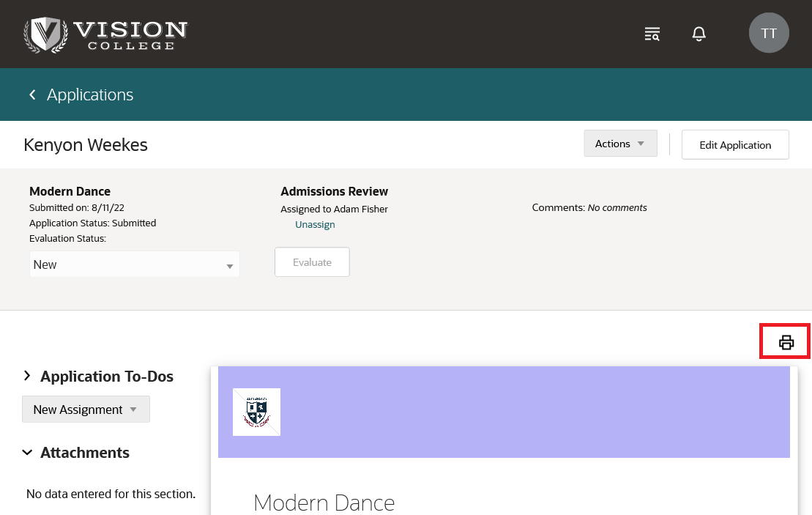Image resolution: width=812 pixels, height=515 pixels.
Task: Click the Vision College logo
Action: 105,34
